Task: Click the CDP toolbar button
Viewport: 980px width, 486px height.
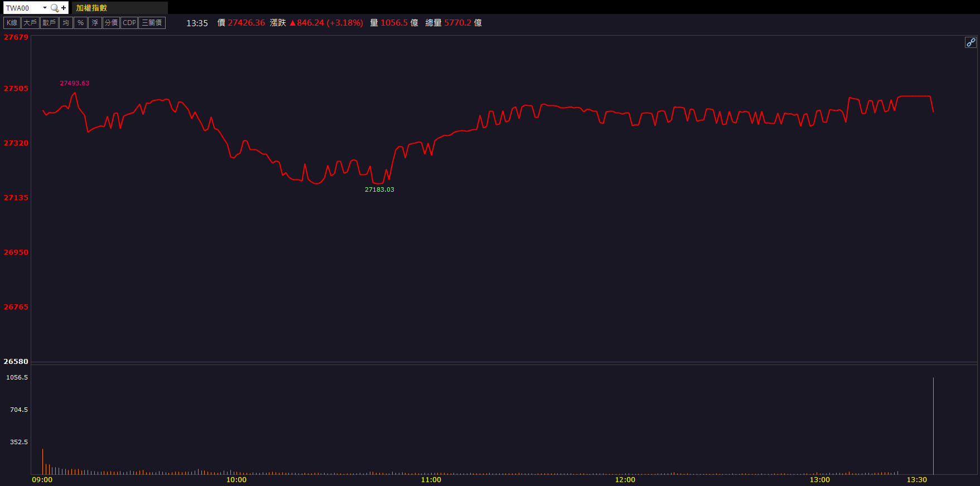Action: point(129,23)
